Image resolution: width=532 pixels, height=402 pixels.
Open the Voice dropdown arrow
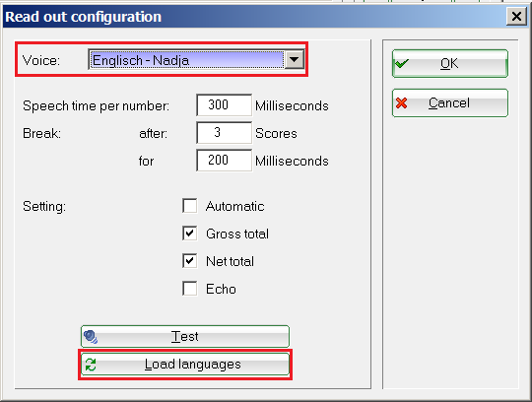[x=294, y=60]
